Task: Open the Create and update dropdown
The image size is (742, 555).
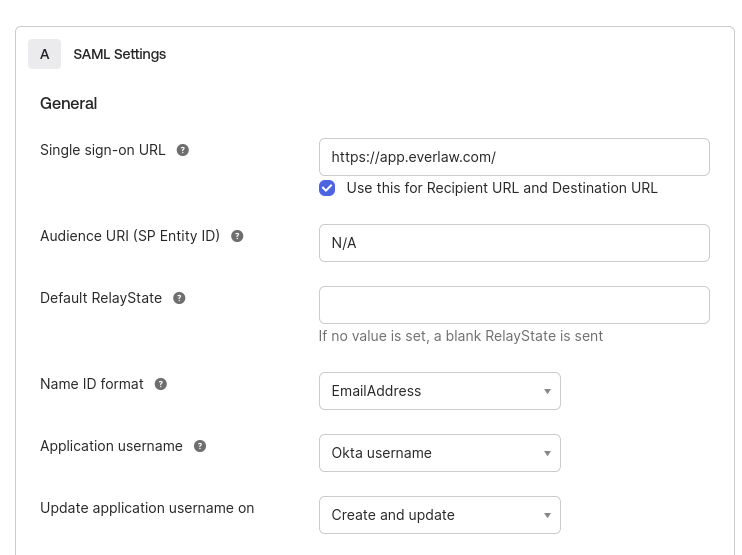Action: [440, 515]
